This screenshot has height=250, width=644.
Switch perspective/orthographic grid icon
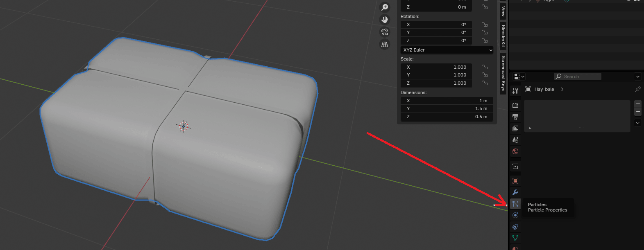[385, 44]
